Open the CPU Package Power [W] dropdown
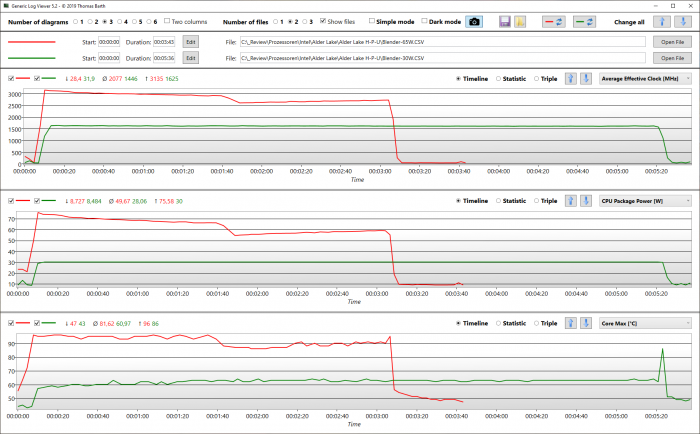This screenshot has width=700, height=434. coord(645,201)
